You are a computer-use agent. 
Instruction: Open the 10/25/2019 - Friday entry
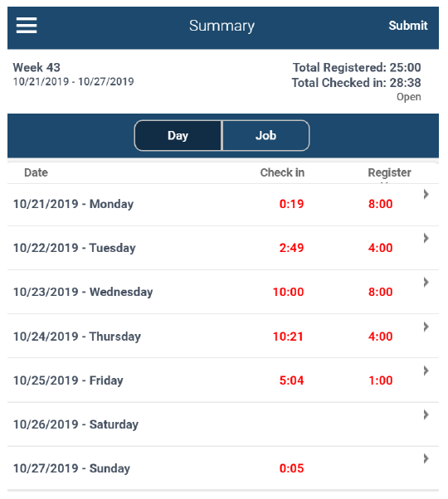[223, 380]
